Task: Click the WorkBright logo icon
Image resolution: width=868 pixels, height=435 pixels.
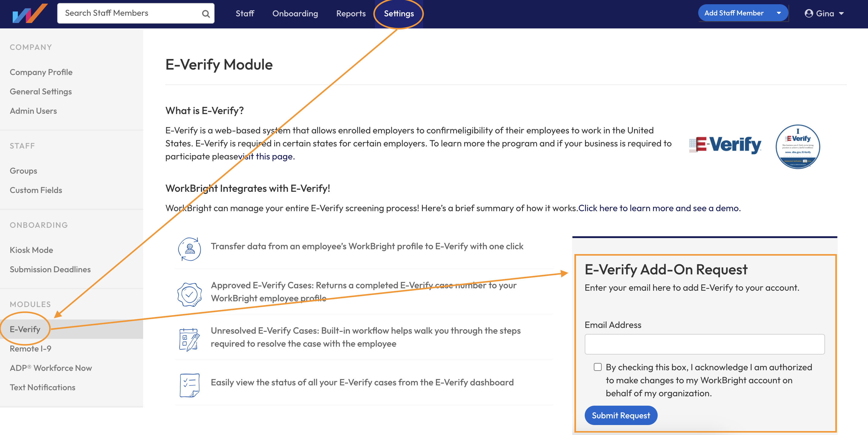Action: (x=30, y=14)
